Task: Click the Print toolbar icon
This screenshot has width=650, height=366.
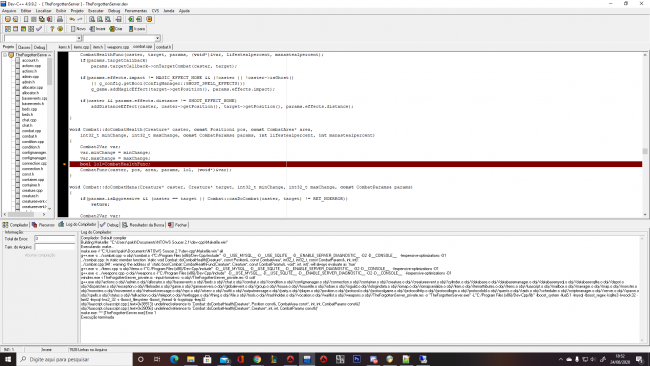Action: click(x=60, y=19)
